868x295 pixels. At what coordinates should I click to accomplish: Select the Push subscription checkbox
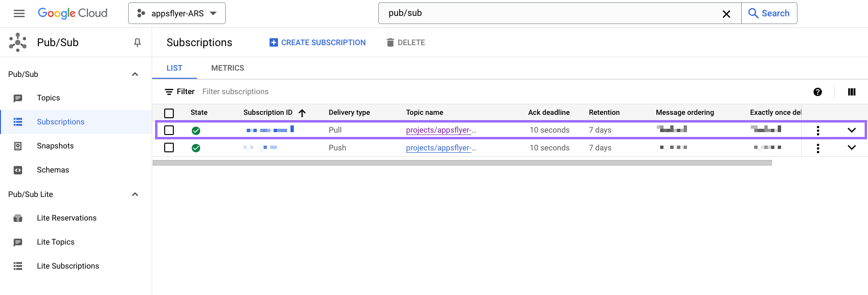coord(169,148)
